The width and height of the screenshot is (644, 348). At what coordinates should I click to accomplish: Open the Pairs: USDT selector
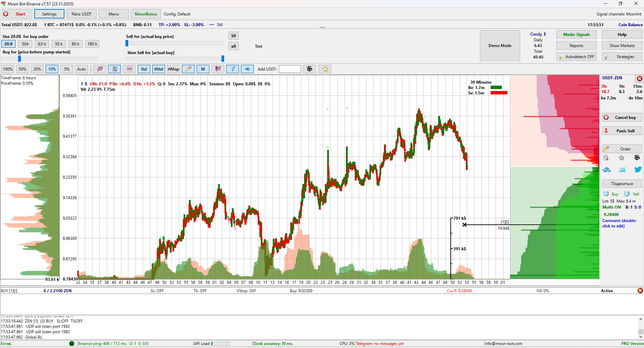[82, 14]
